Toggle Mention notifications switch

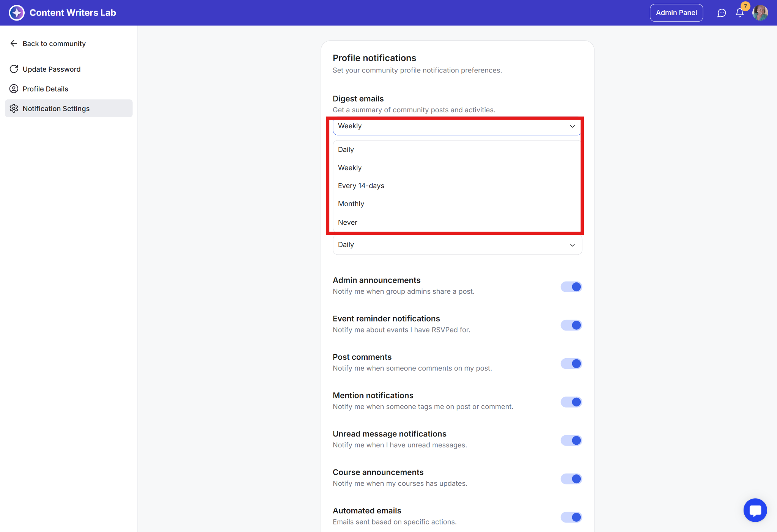571,402
